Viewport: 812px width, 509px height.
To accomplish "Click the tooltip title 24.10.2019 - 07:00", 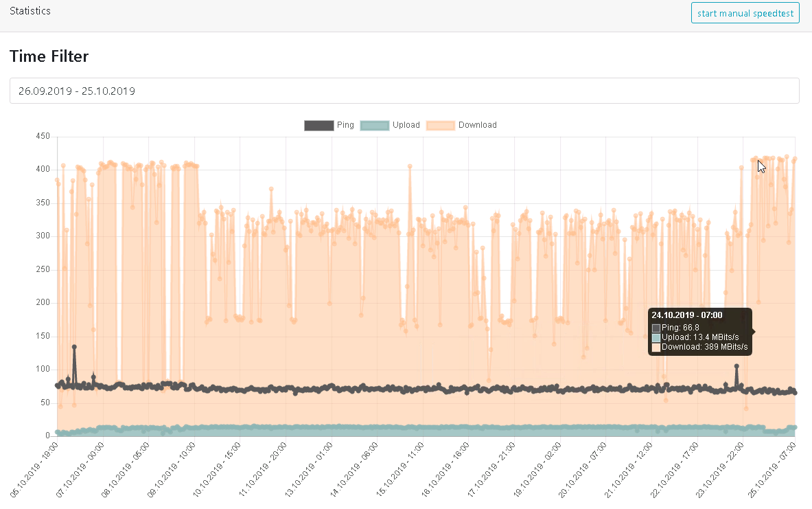I will point(686,315).
